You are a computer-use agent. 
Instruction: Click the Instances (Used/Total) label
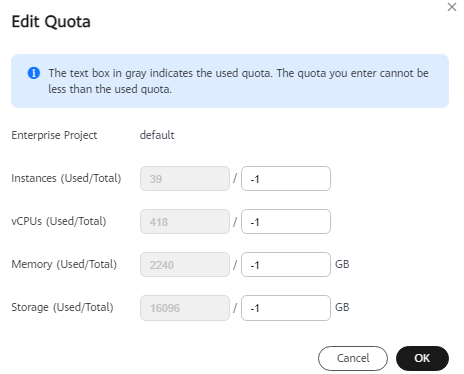tap(66, 178)
